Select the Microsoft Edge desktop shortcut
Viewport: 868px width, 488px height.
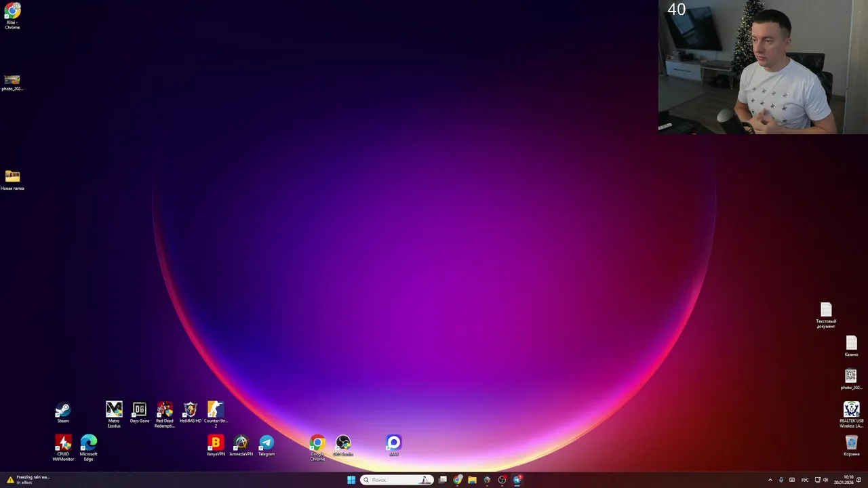coord(89,448)
